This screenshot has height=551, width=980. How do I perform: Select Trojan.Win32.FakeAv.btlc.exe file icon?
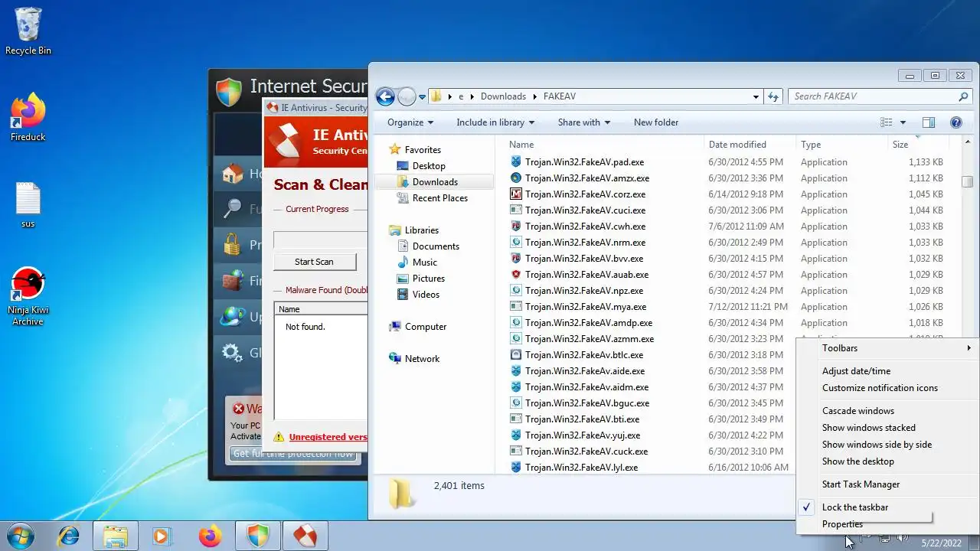point(516,355)
